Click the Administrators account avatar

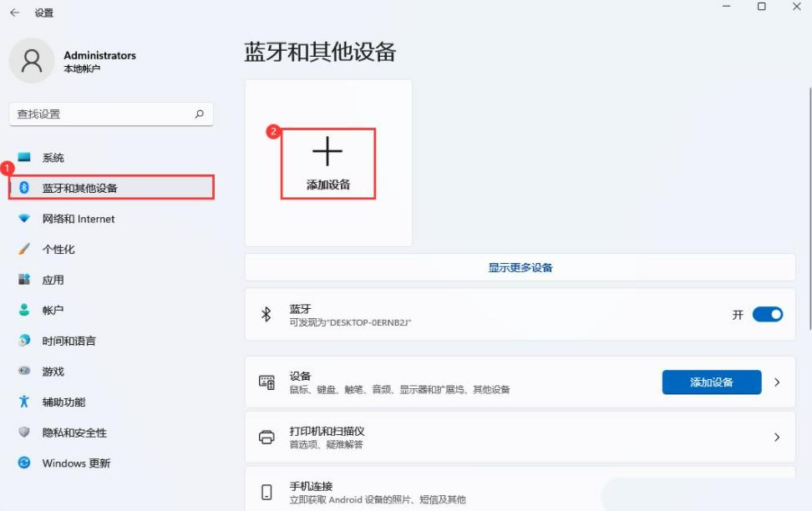click(32, 61)
